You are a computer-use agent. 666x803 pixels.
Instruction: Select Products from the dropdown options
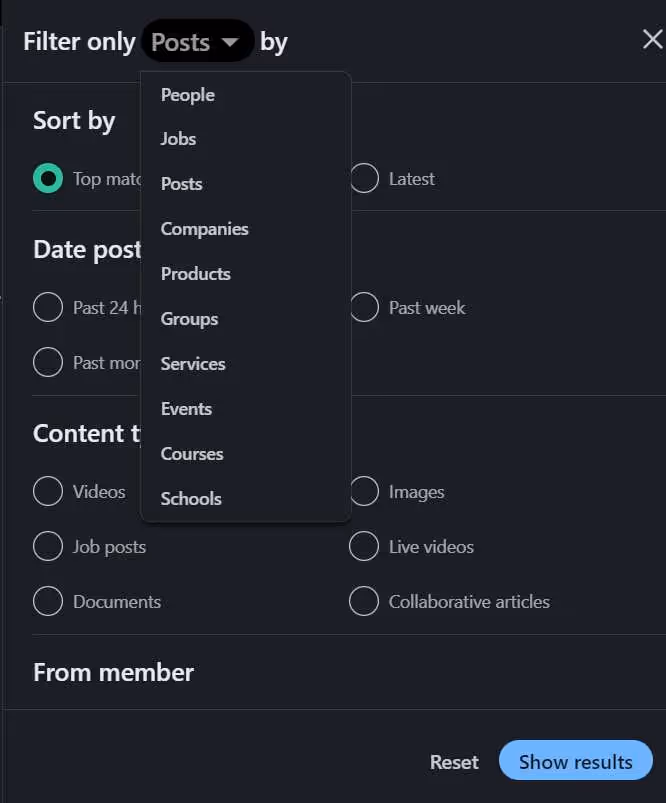coord(196,274)
